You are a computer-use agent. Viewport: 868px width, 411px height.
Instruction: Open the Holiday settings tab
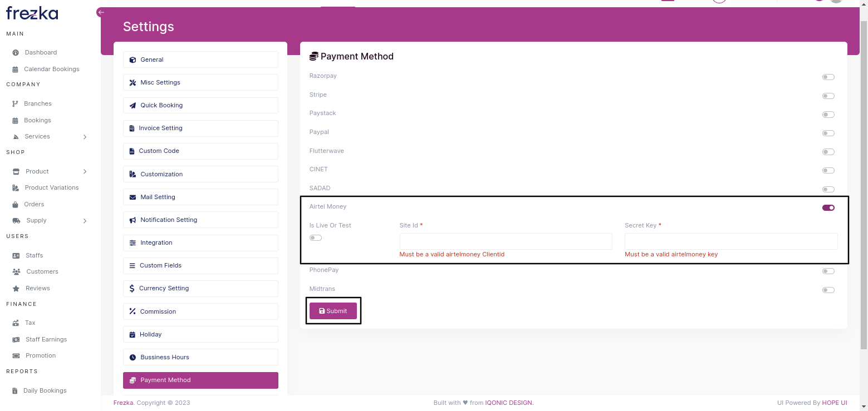click(200, 334)
